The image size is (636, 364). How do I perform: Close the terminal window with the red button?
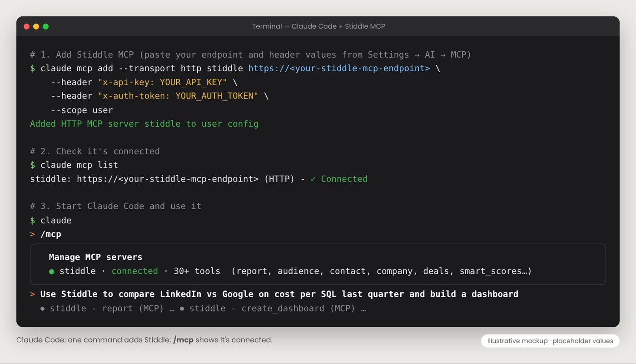coord(26,26)
